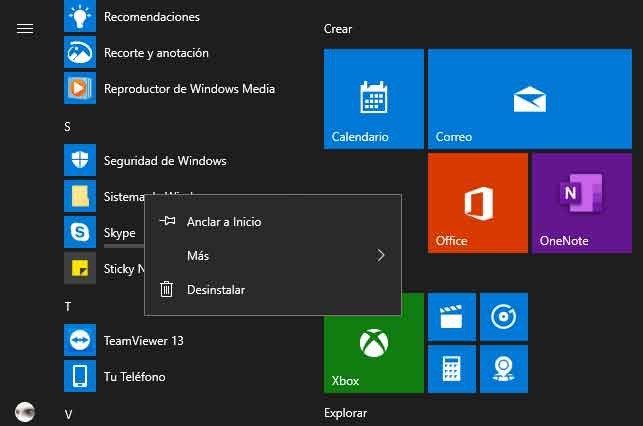Jump to letter V section header
Screen dimensions: 643x426
pyautogui.click(x=68, y=415)
